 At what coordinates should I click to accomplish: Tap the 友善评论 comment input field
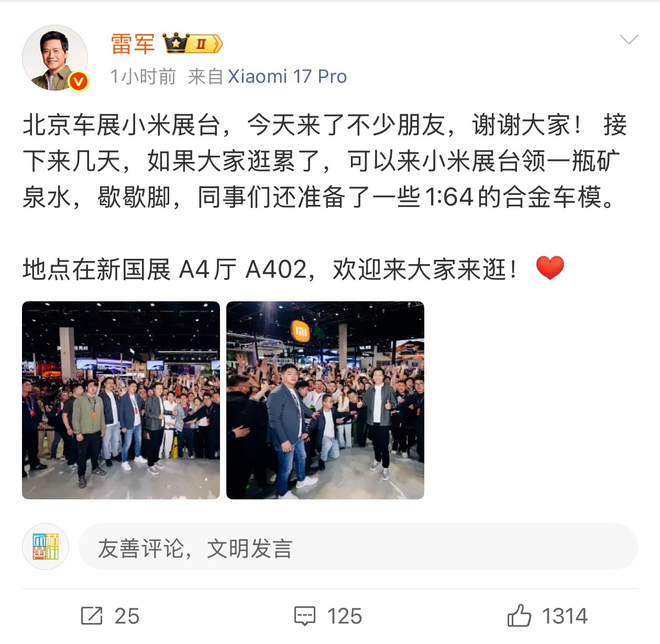(x=358, y=547)
